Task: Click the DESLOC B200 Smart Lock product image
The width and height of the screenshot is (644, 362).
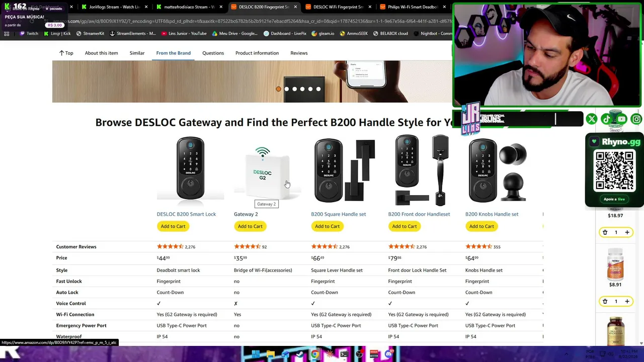Action: click(x=190, y=168)
